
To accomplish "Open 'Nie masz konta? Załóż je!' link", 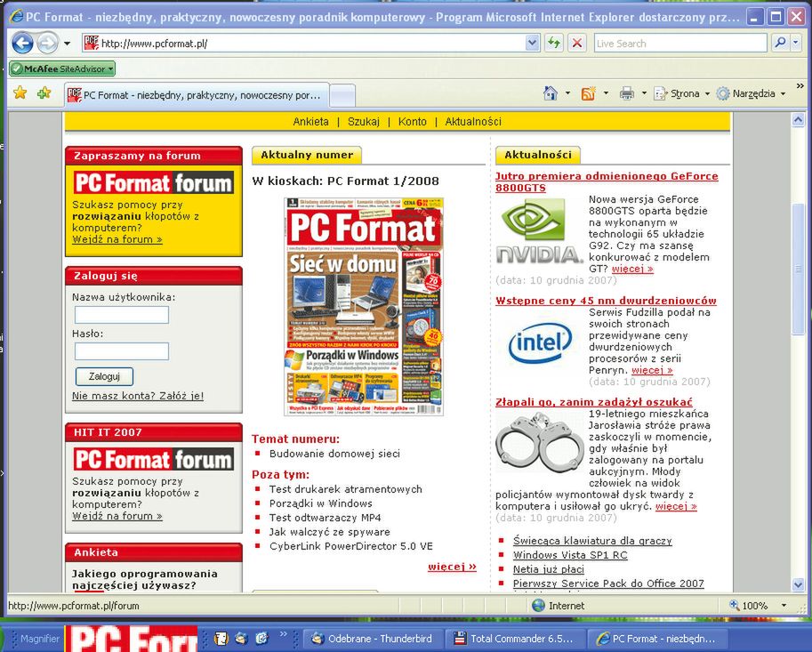I will 138,396.
